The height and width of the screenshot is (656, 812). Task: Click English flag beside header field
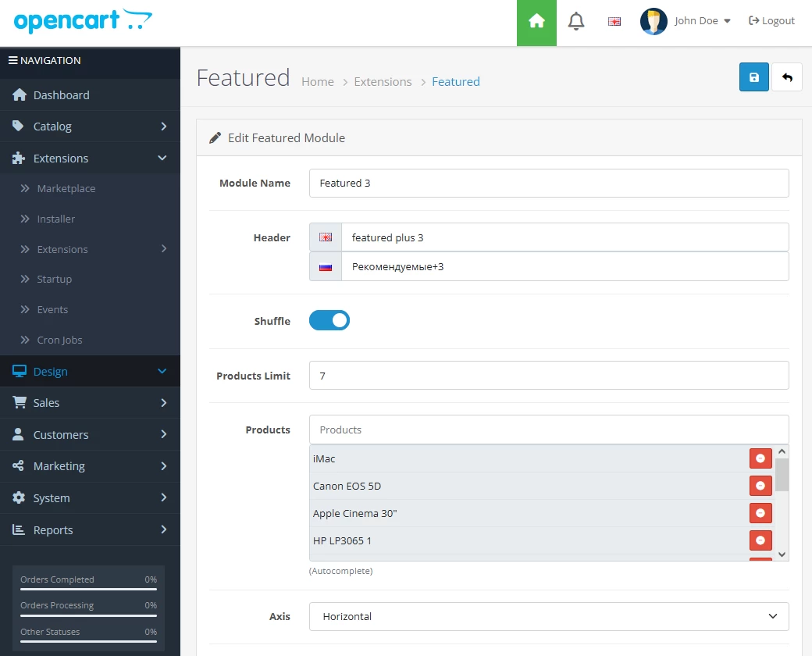(x=326, y=237)
